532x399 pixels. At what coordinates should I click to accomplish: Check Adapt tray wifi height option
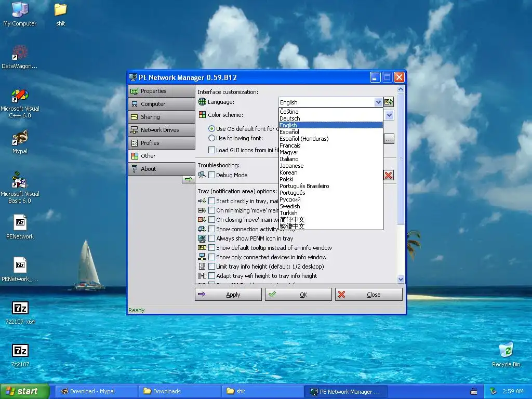pos(212,275)
